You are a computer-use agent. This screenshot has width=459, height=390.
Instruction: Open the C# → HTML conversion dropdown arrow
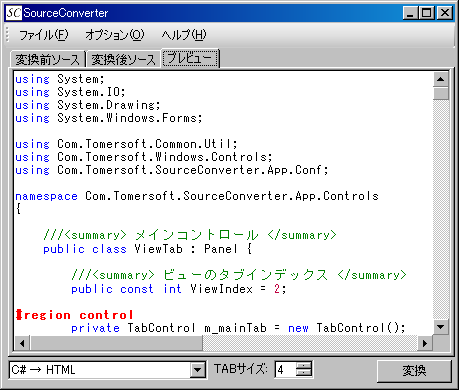pyautogui.click(x=197, y=370)
